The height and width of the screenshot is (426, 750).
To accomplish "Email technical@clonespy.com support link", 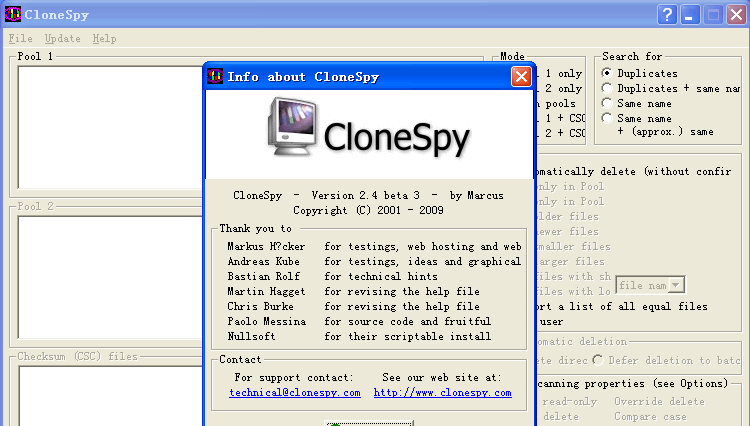I will click(x=295, y=393).
